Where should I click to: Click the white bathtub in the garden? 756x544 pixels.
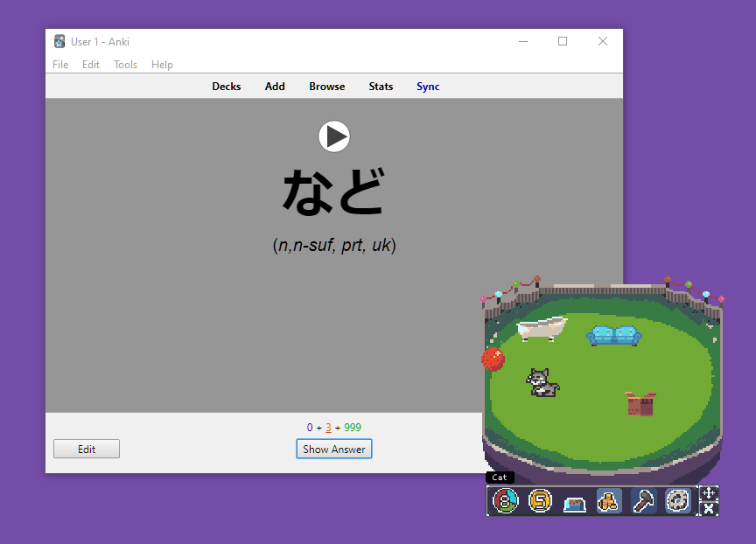[542, 329]
